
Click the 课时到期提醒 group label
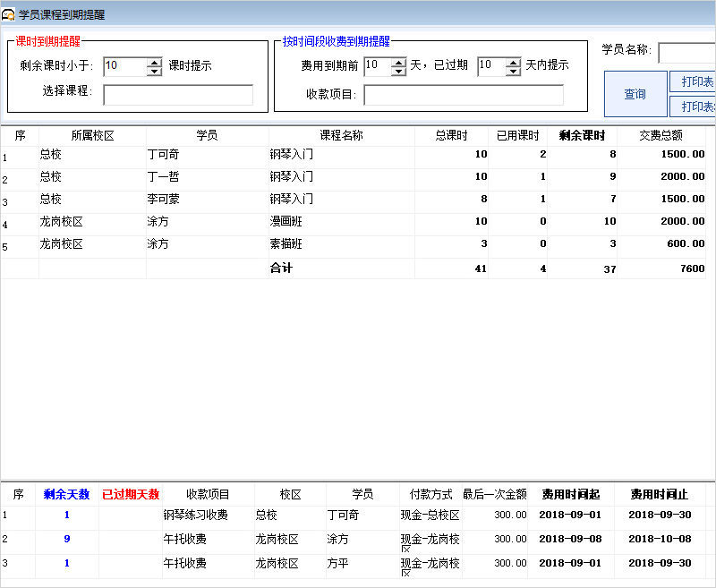click(48, 41)
